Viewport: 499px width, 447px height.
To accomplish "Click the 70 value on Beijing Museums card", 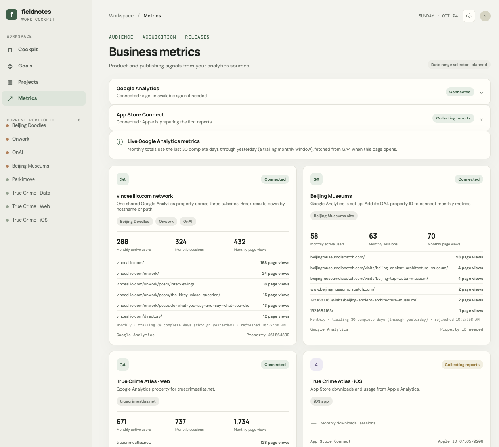I will (x=431, y=236).
